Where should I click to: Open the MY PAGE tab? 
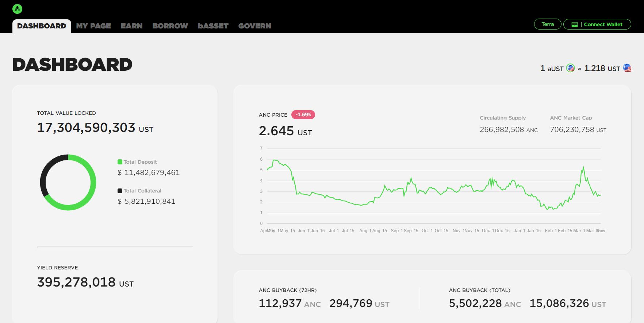click(93, 26)
